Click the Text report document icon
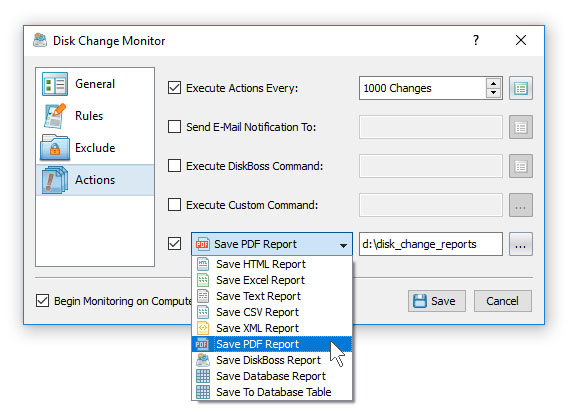 (x=203, y=296)
